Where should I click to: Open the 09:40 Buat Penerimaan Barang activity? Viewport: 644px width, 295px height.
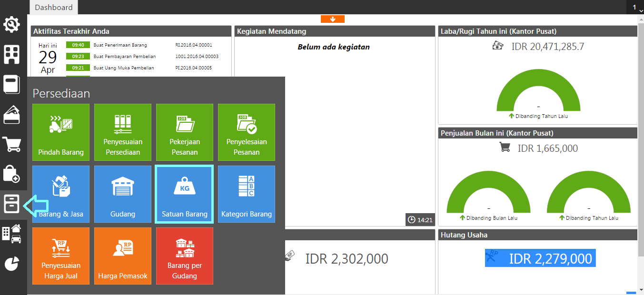[x=120, y=45]
